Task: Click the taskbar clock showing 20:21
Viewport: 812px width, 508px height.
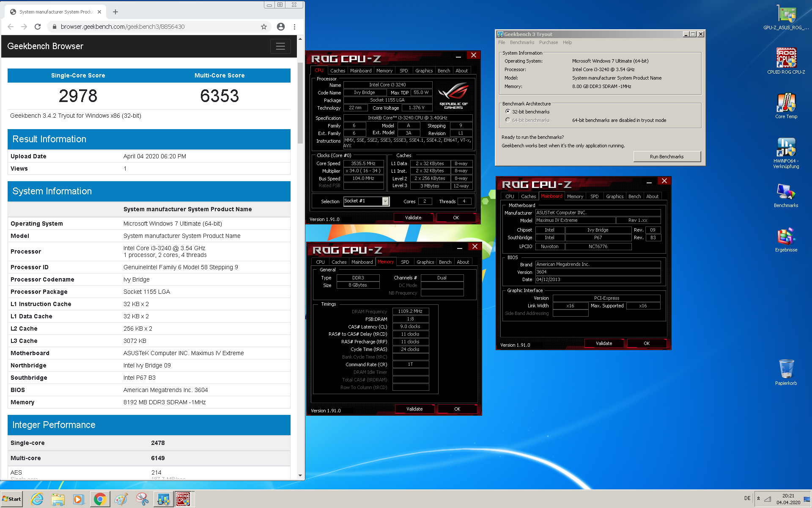Action: point(788,496)
